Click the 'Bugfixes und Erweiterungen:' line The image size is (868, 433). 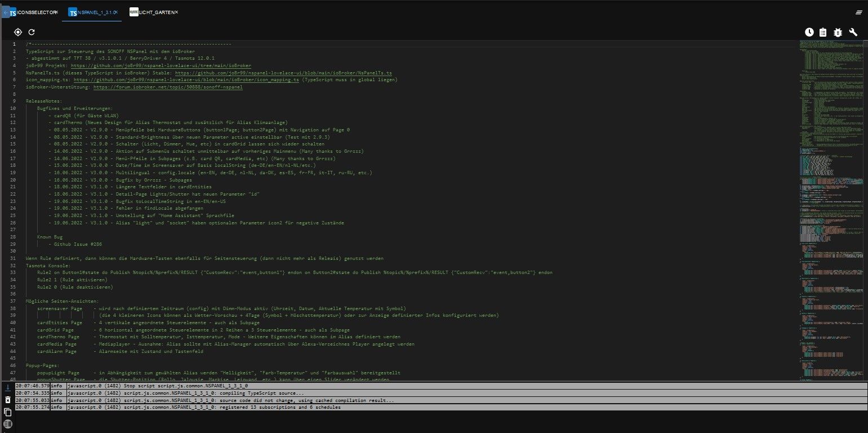75,108
